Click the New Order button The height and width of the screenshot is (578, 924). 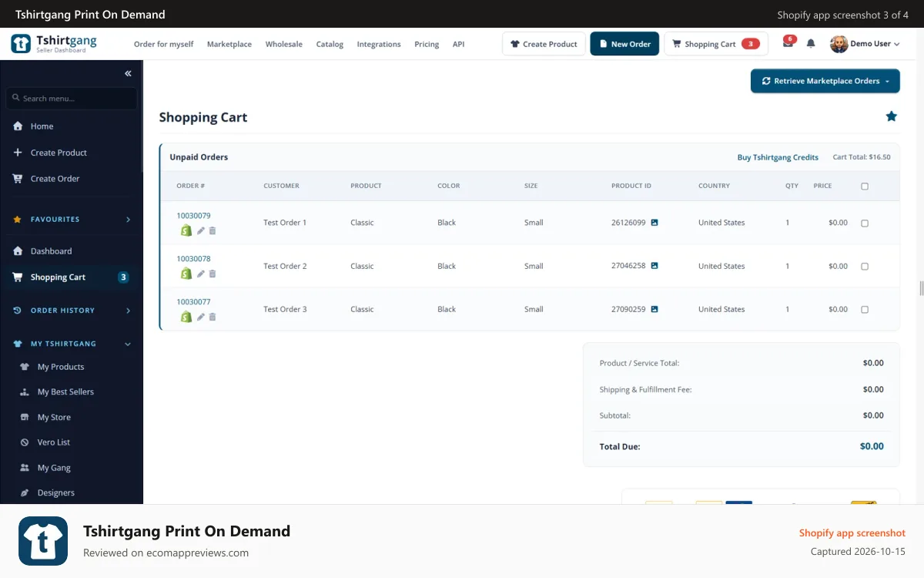[x=624, y=44]
